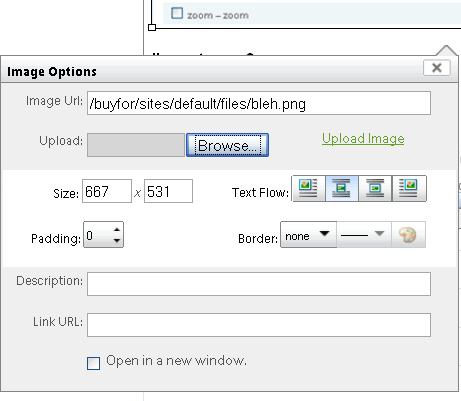This screenshot has height=401, width=461.
Task: Click the Upload Image link
Action: [x=363, y=139]
